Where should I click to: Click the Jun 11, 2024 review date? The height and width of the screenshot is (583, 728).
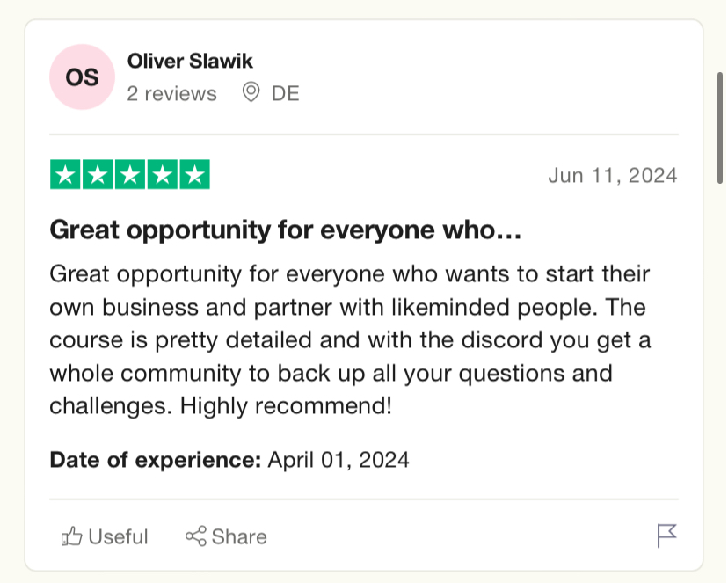click(x=613, y=176)
